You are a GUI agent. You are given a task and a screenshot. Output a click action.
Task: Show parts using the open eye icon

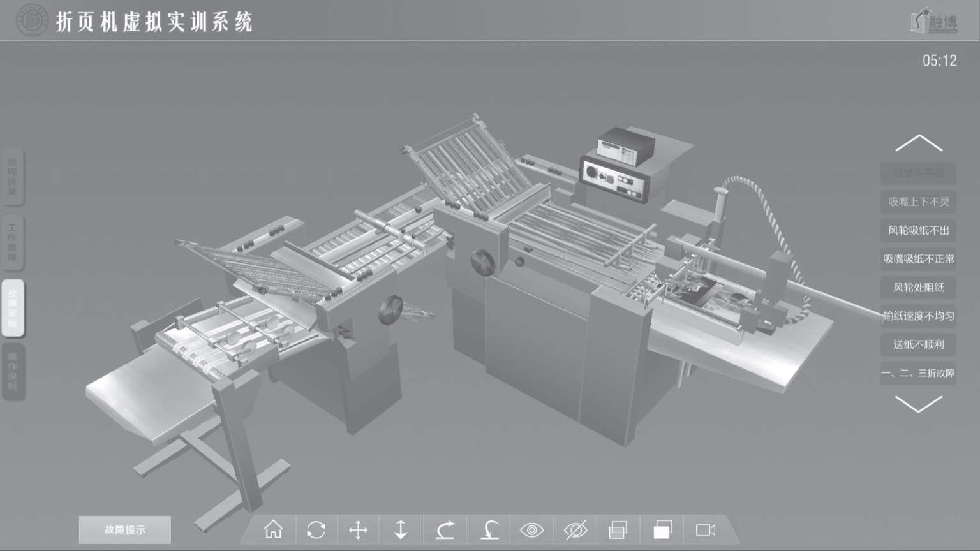click(x=531, y=529)
